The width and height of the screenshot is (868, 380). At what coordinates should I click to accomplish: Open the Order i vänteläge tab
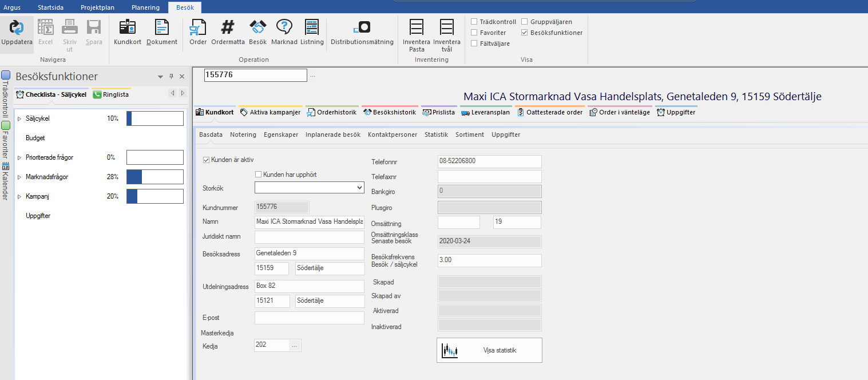pos(620,112)
